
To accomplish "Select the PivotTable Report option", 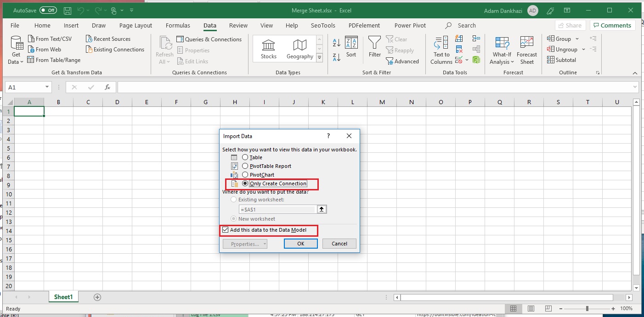I will (x=245, y=166).
